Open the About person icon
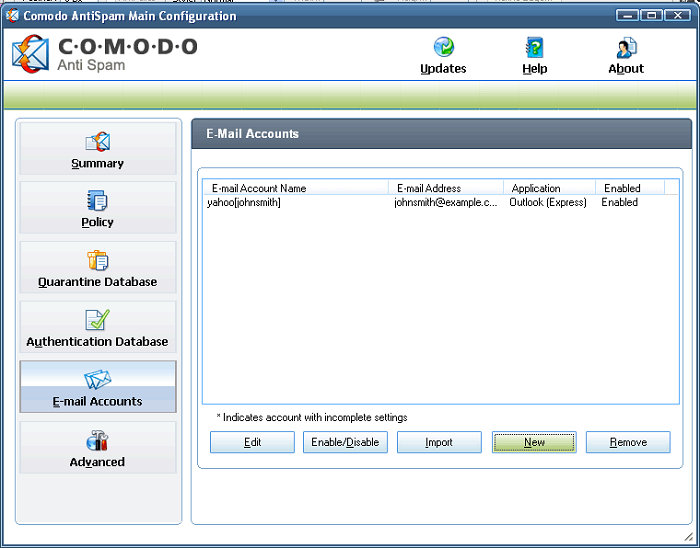This screenshot has height=548, width=700. coord(626,48)
